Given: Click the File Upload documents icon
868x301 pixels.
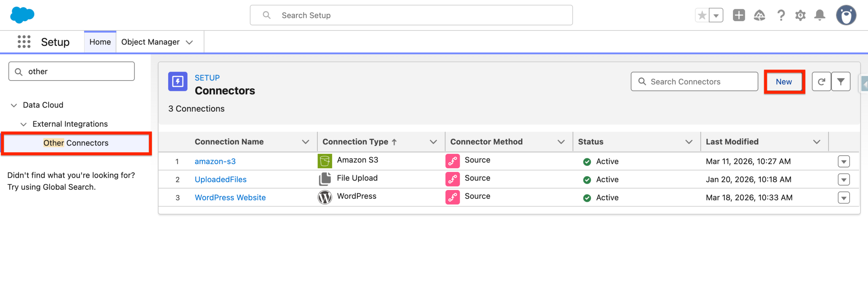Looking at the screenshot, I should click(x=324, y=179).
